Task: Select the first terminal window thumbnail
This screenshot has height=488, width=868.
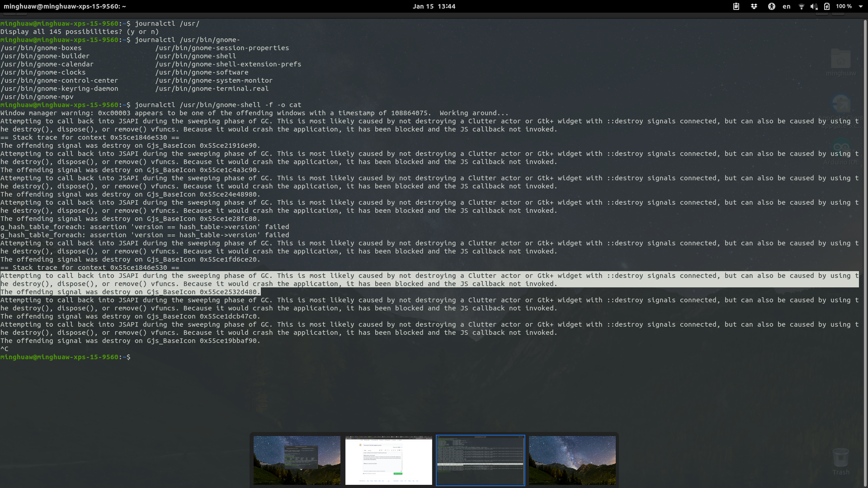Action: (x=297, y=460)
